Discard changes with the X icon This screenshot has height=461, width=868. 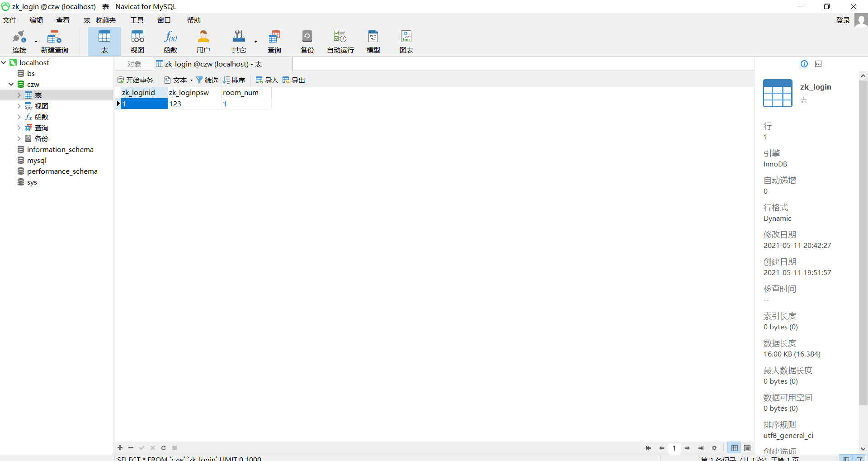click(153, 448)
